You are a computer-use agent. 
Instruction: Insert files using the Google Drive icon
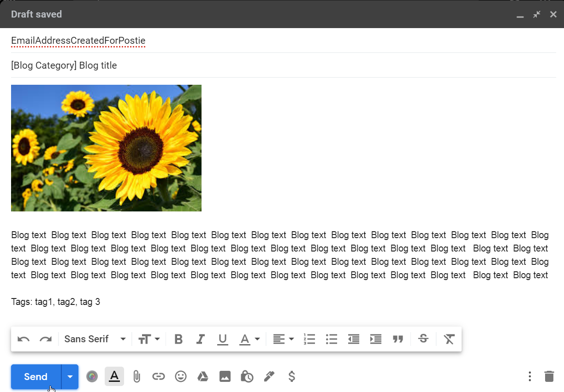click(202, 377)
